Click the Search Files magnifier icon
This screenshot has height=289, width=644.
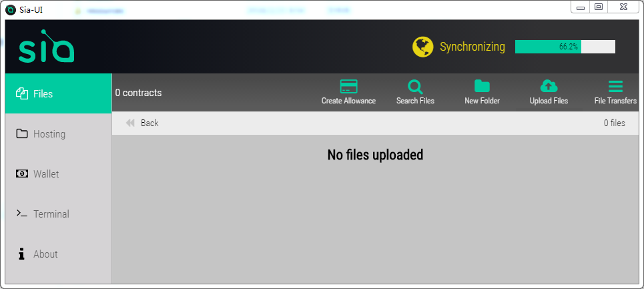415,87
